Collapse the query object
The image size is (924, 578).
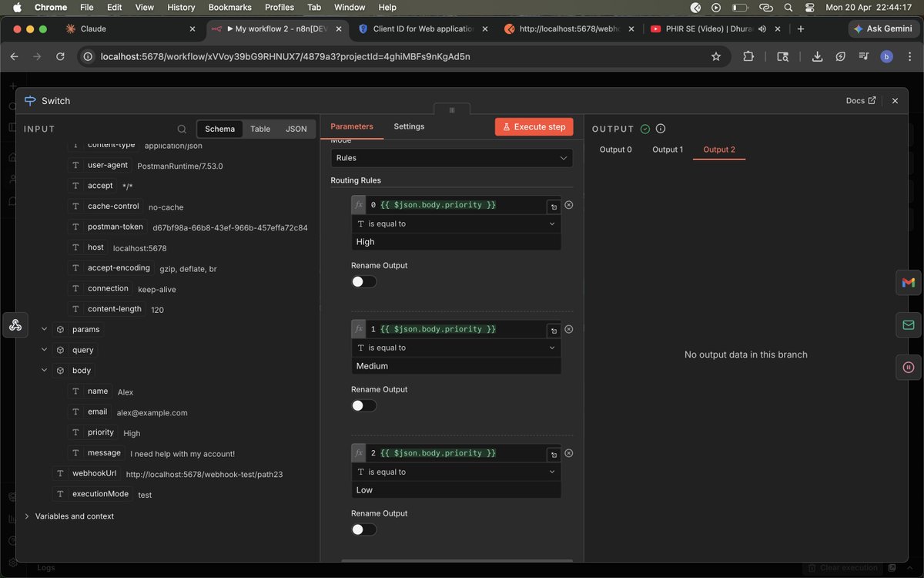(45, 350)
